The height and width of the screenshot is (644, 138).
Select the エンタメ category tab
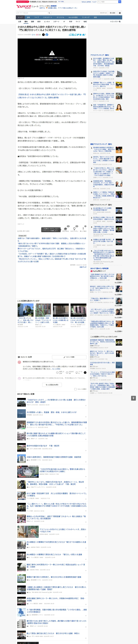coord(47,21)
